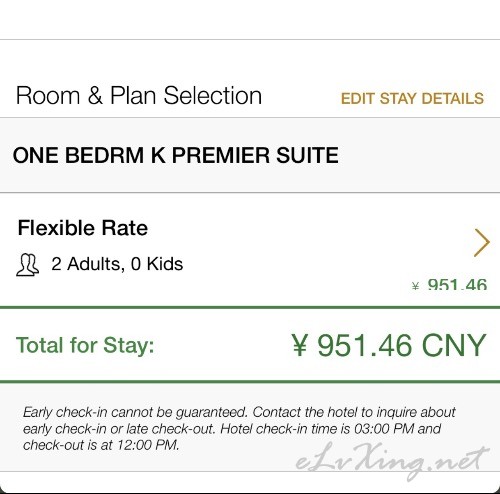This screenshot has width=500, height=494.
Task: Click the small green 951.46 rate price
Action: coord(457,285)
